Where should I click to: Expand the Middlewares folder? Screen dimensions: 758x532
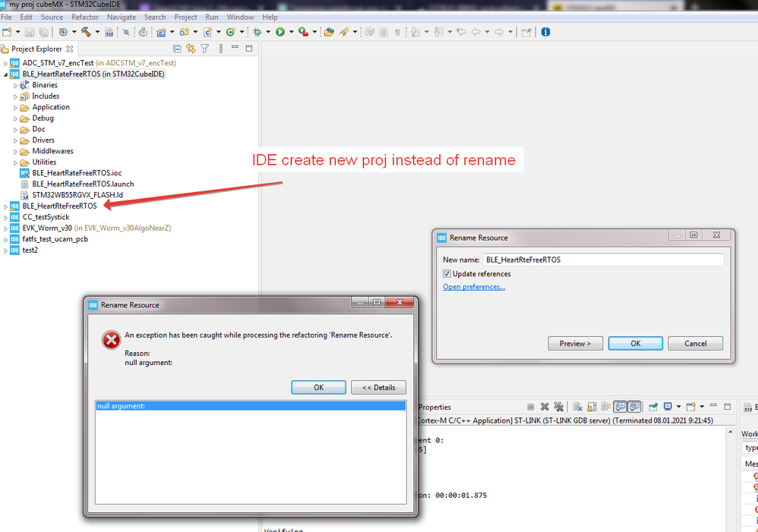pyautogui.click(x=15, y=152)
